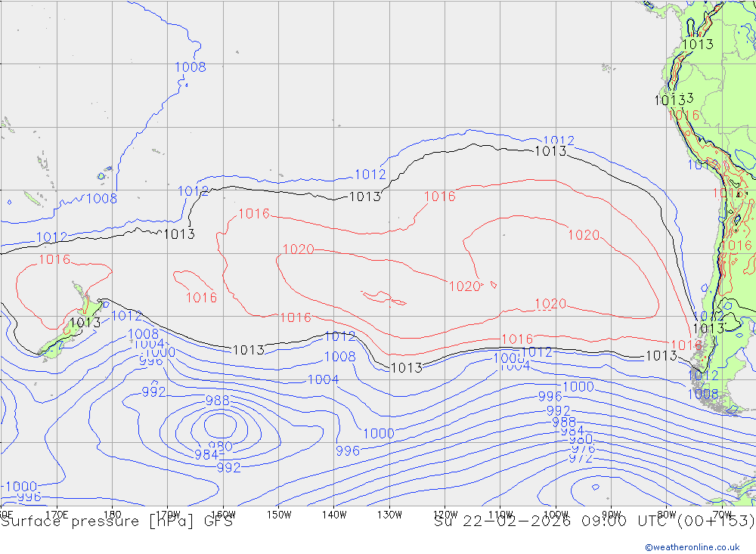Select the 170W longitude label
The image size is (756, 554).
click(x=168, y=515)
